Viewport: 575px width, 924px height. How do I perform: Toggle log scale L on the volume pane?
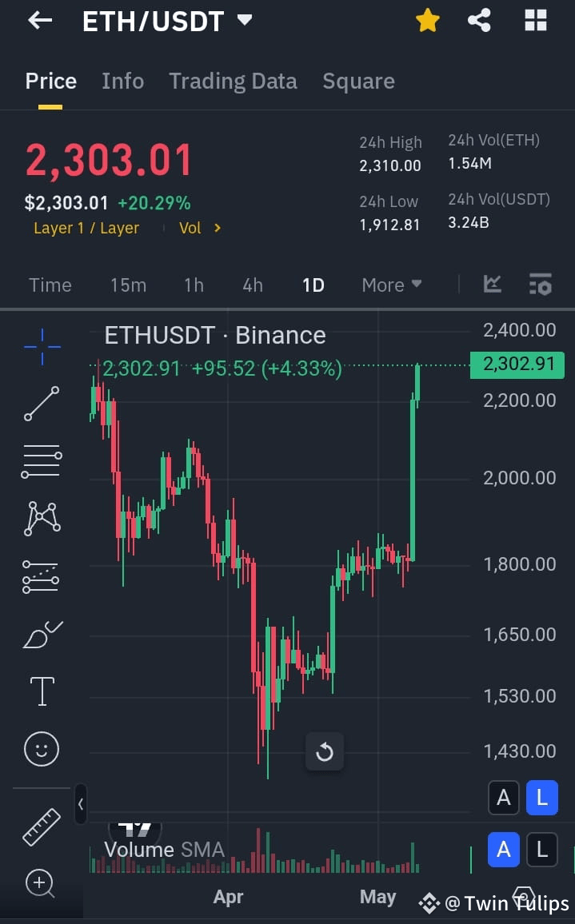[x=542, y=850]
